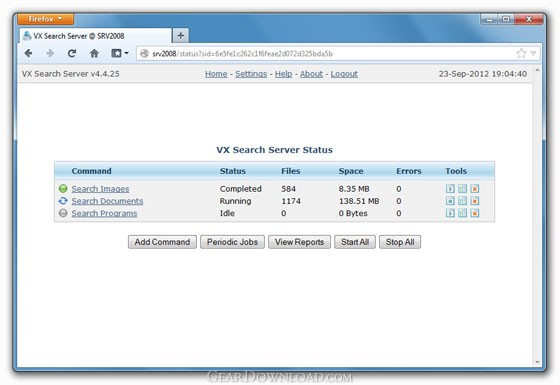Start the Search Programs command
The image size is (560, 385).
[x=450, y=213]
